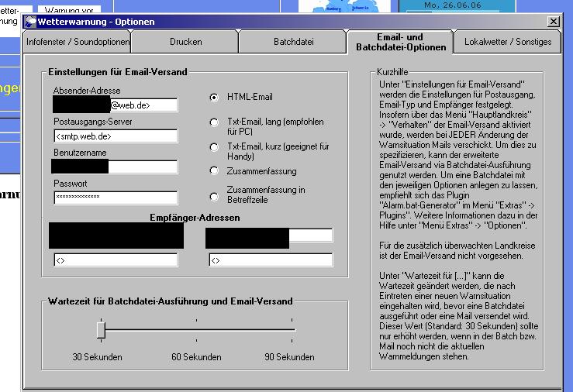
Task: Select the HTML-Email radio option
Action: pyautogui.click(x=214, y=98)
